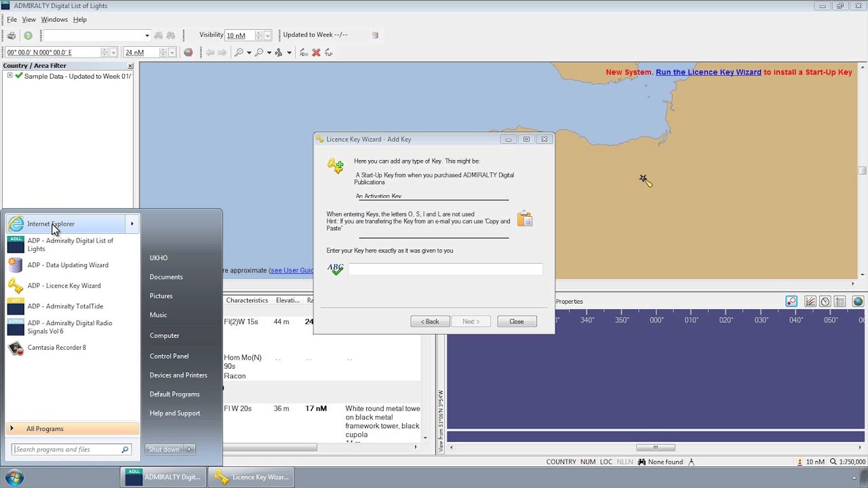Click the coordinates spinner arrows
This screenshot has height=488, width=868.
pos(104,52)
